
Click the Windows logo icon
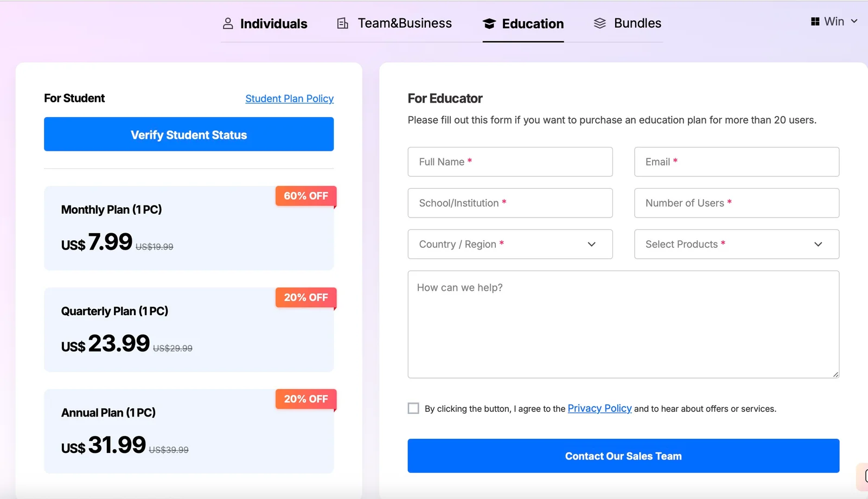(x=815, y=22)
